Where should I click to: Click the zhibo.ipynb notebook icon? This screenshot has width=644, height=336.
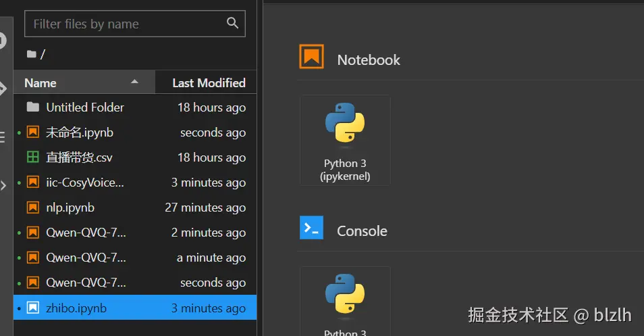pos(32,308)
